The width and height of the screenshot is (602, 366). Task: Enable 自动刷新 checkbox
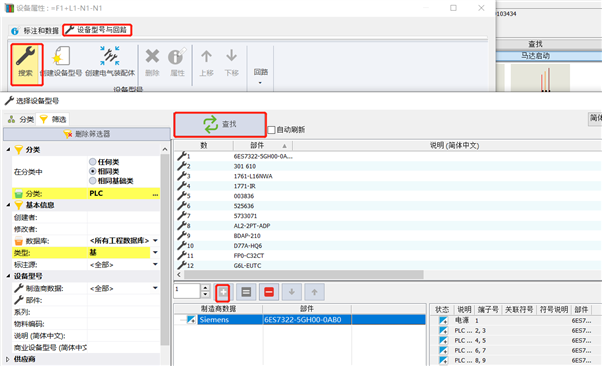tap(271, 130)
